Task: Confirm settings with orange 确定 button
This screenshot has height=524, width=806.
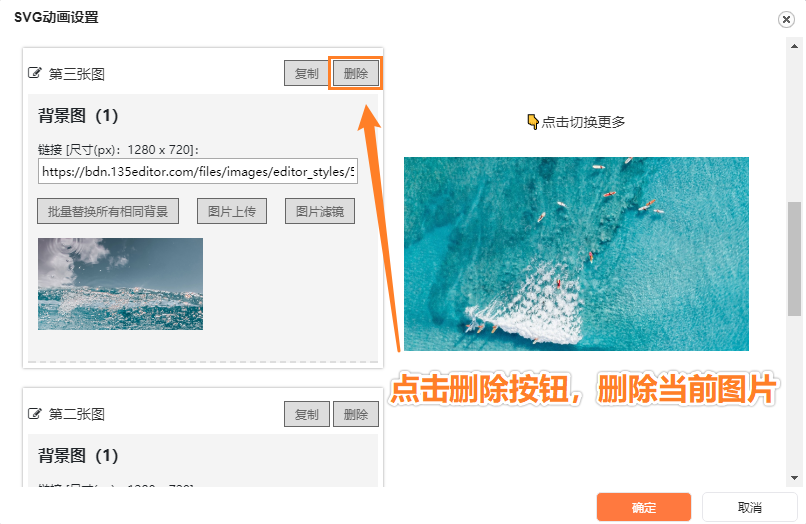Action: pos(644,508)
